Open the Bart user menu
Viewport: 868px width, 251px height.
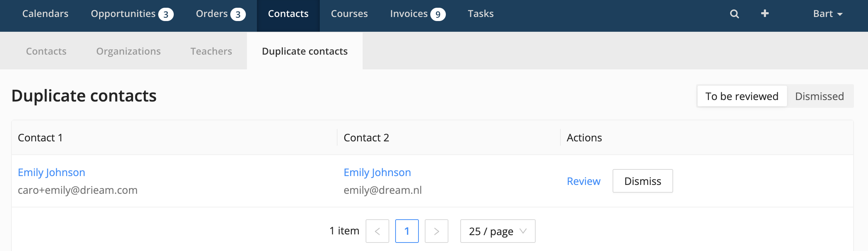tap(828, 14)
